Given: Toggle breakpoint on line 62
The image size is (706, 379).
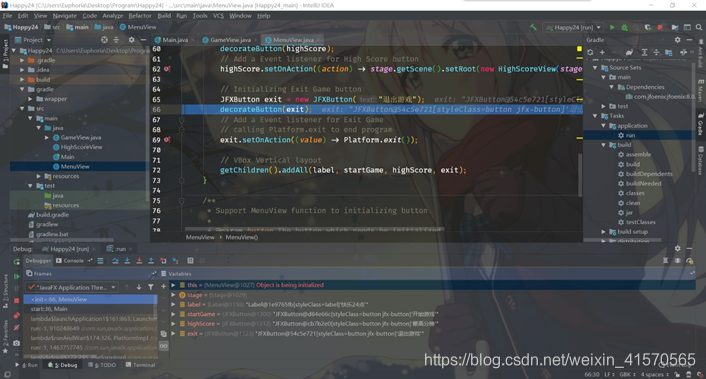Looking at the screenshot, I should pos(167,69).
